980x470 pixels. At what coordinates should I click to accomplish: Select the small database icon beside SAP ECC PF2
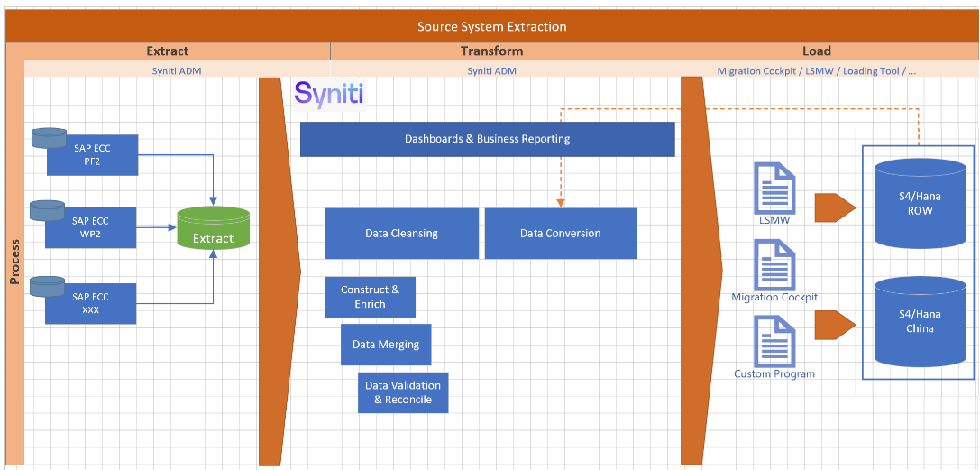tap(49, 138)
